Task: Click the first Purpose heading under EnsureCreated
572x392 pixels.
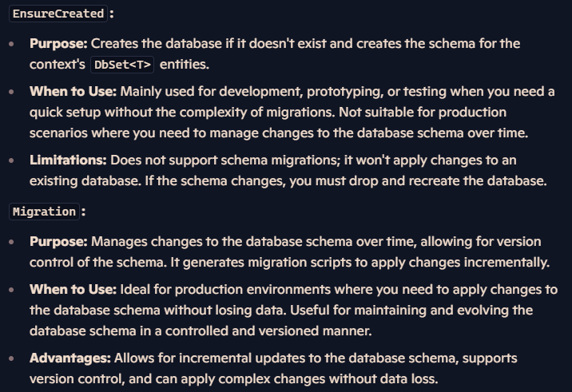Action: [x=58, y=43]
